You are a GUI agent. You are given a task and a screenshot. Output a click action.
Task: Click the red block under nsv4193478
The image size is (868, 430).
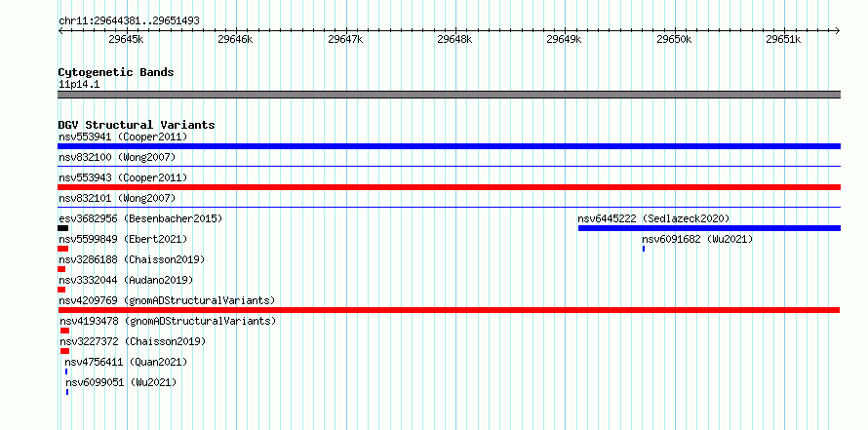point(64,331)
